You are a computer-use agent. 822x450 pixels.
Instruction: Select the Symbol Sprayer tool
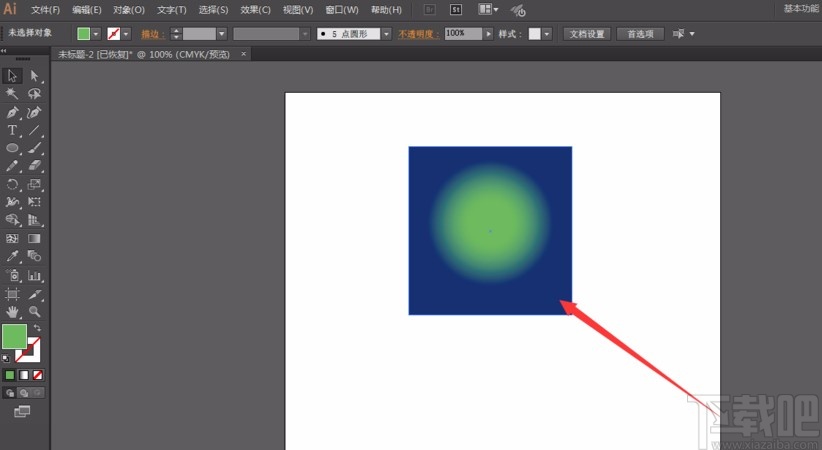pyautogui.click(x=12, y=275)
